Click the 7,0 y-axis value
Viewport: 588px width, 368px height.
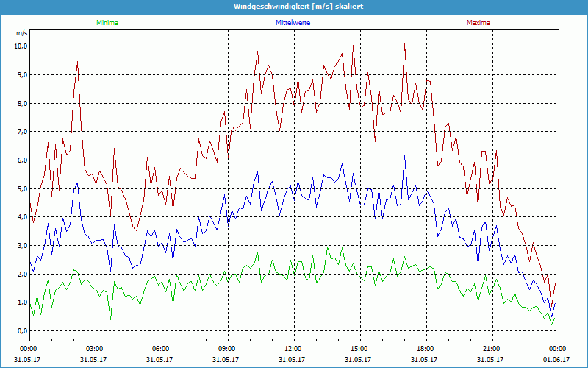click(23, 132)
